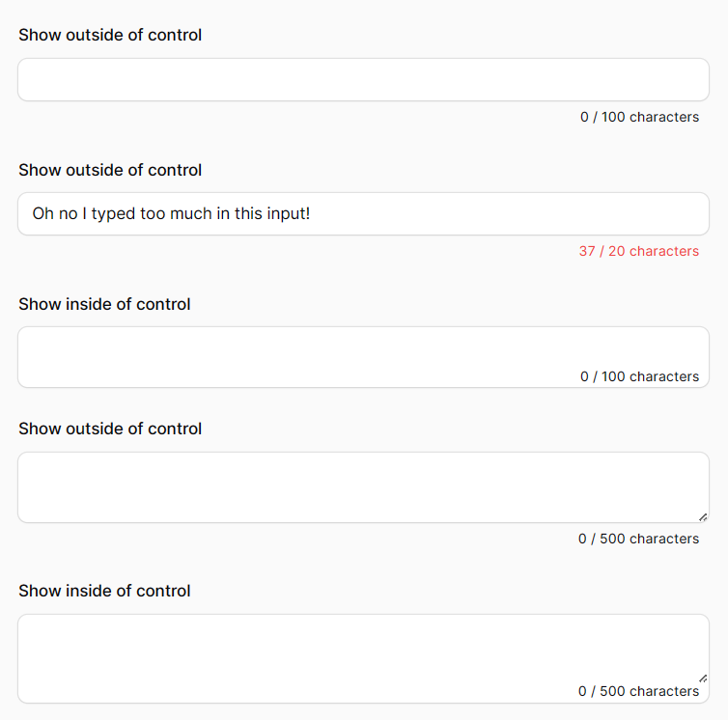The width and height of the screenshot is (728, 720).
Task: Click the label above the over-limit text input
Action: point(110,170)
